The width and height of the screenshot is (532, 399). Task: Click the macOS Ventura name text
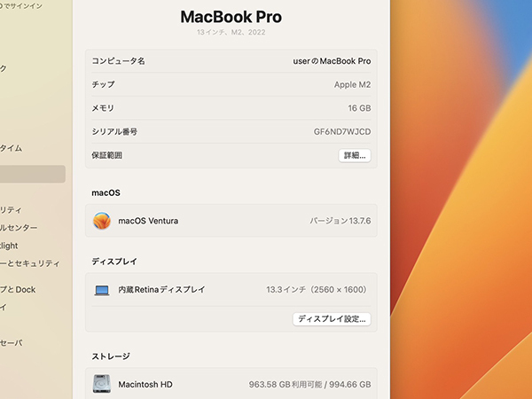148,221
